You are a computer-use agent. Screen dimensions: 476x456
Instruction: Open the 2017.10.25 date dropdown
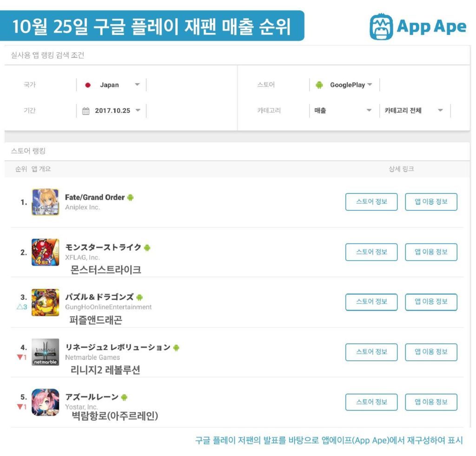point(112,111)
